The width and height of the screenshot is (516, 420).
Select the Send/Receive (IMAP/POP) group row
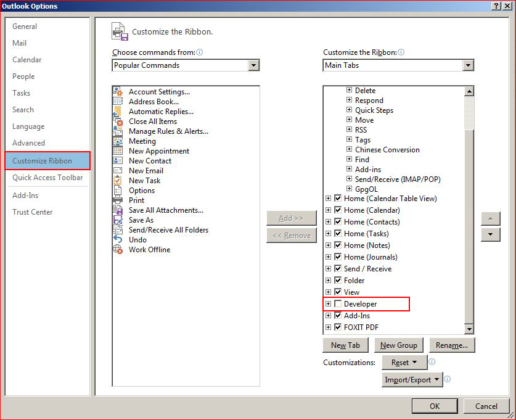(x=398, y=179)
